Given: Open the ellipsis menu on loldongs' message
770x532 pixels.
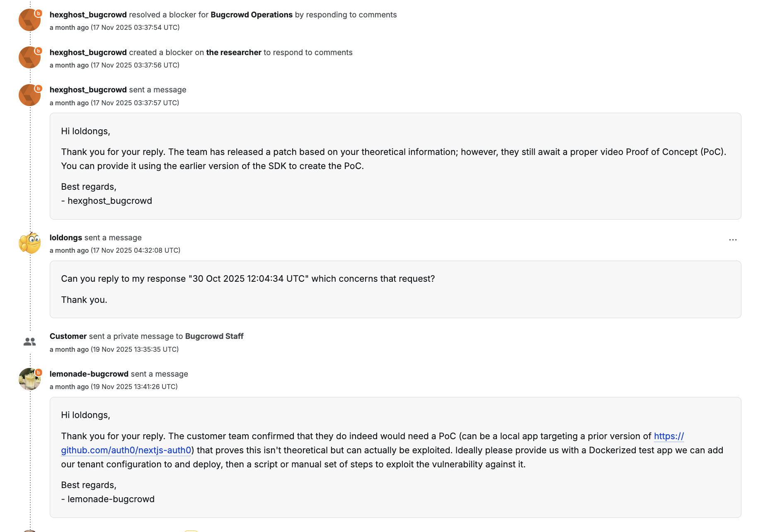Looking at the screenshot, I should point(733,239).
